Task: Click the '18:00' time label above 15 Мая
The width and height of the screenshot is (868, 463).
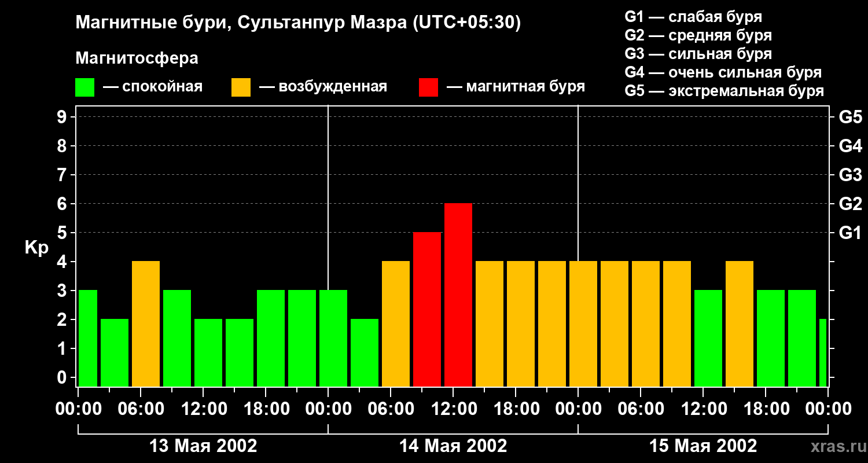Action: coord(766,409)
